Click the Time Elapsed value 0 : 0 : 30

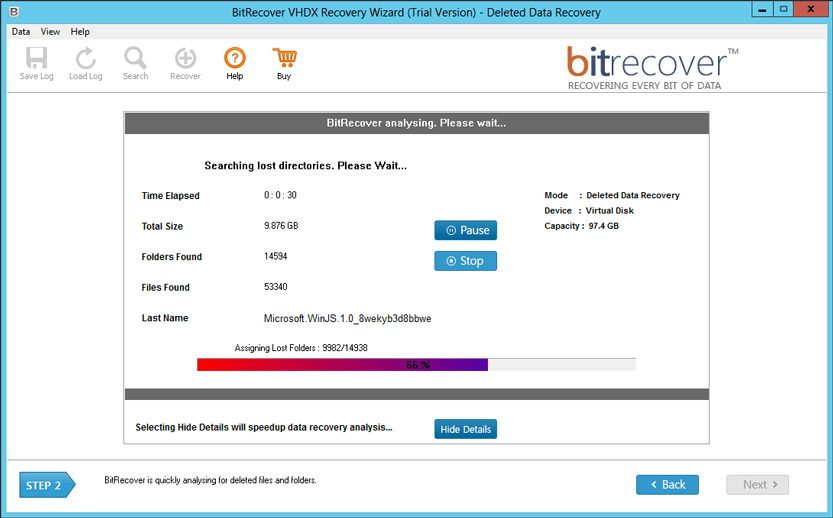[280, 195]
